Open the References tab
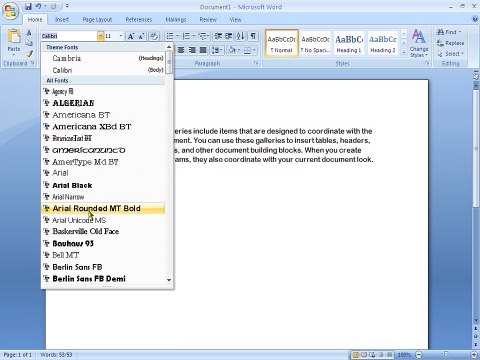The image size is (480, 360). click(x=139, y=20)
